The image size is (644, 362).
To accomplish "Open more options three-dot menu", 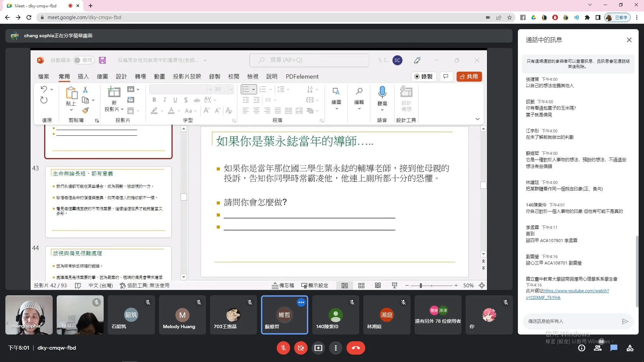I will tap(336, 348).
